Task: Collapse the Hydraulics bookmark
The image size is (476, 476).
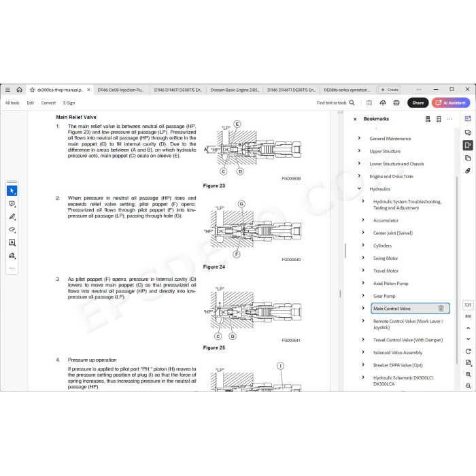Action: (360, 188)
